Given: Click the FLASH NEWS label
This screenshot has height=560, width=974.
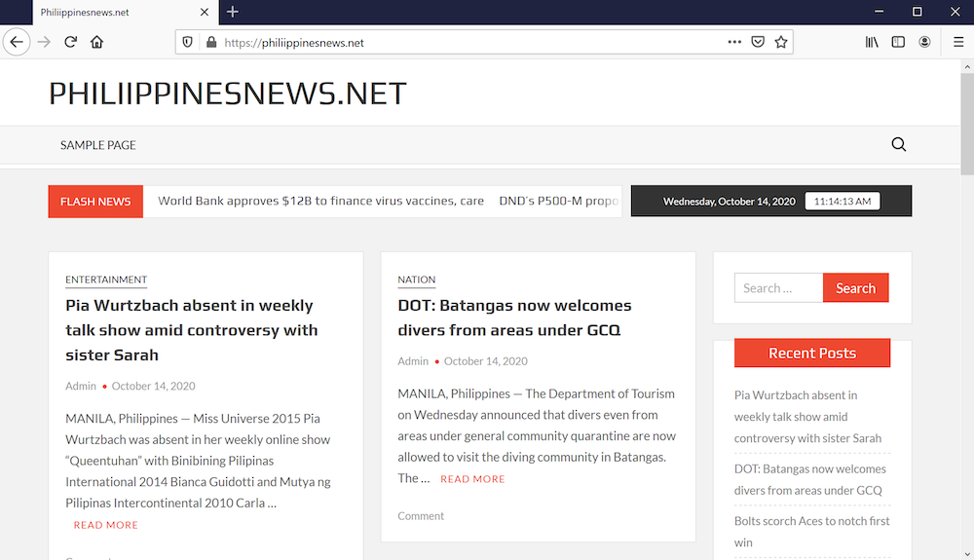Looking at the screenshot, I should 95,202.
